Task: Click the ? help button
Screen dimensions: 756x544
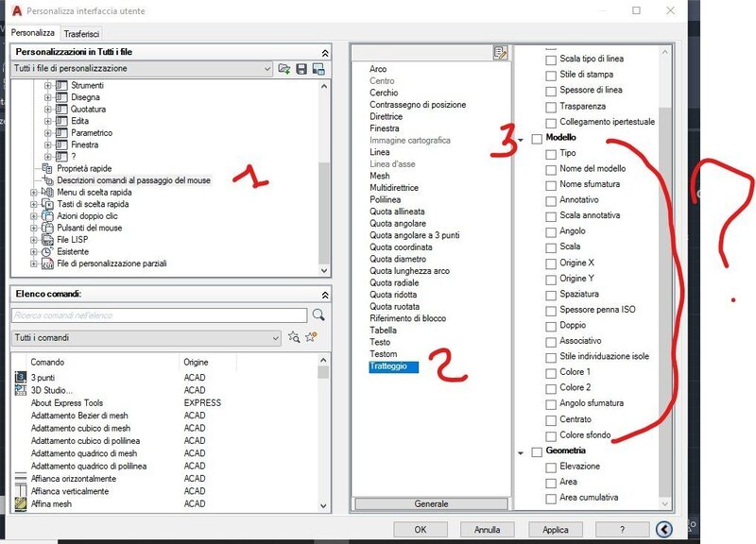Action: point(622,530)
